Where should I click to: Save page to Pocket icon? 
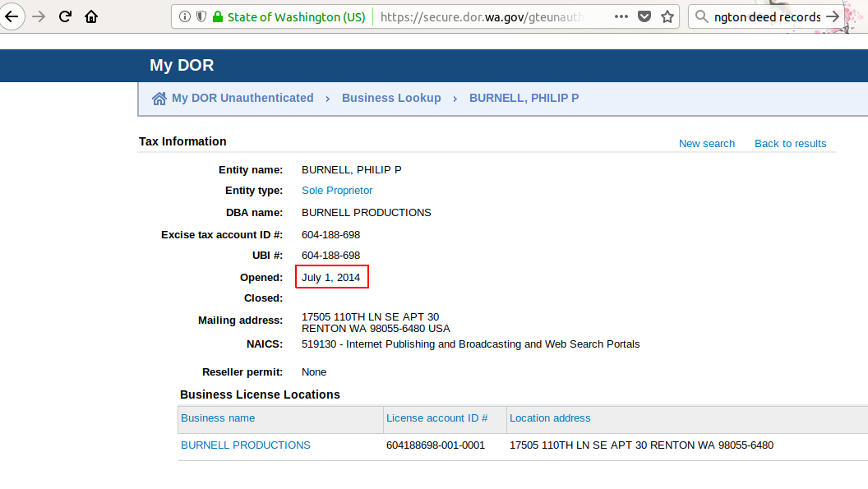(x=644, y=16)
